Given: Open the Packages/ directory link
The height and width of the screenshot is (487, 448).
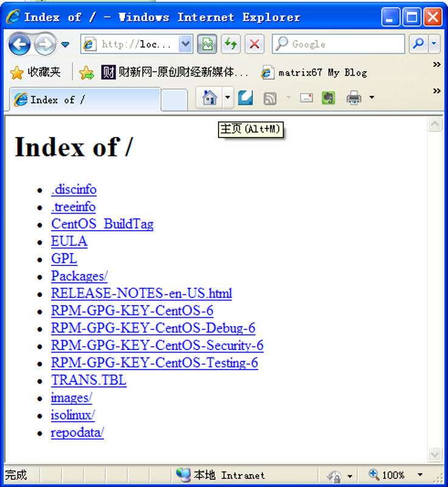Looking at the screenshot, I should click(79, 276).
